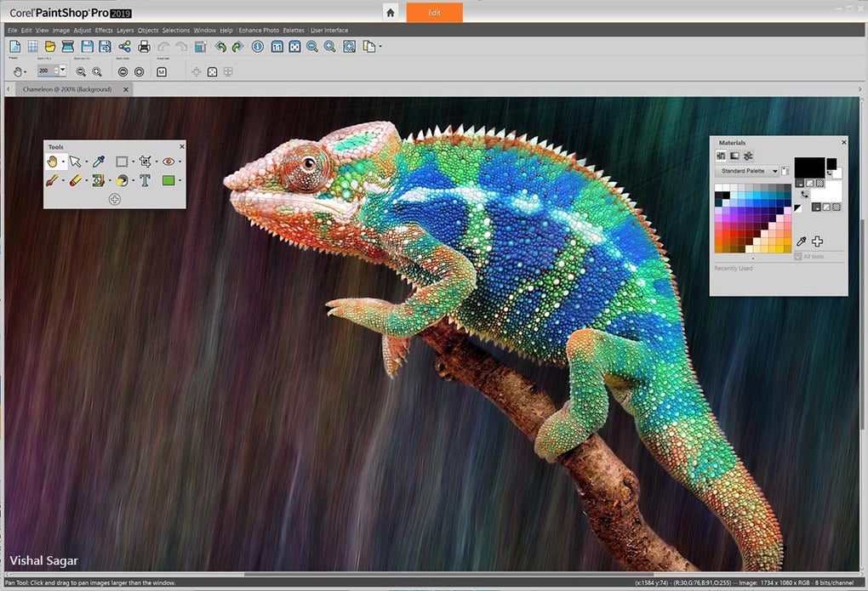
Task: Open the Standard Palette dropdown
Action: click(x=775, y=171)
